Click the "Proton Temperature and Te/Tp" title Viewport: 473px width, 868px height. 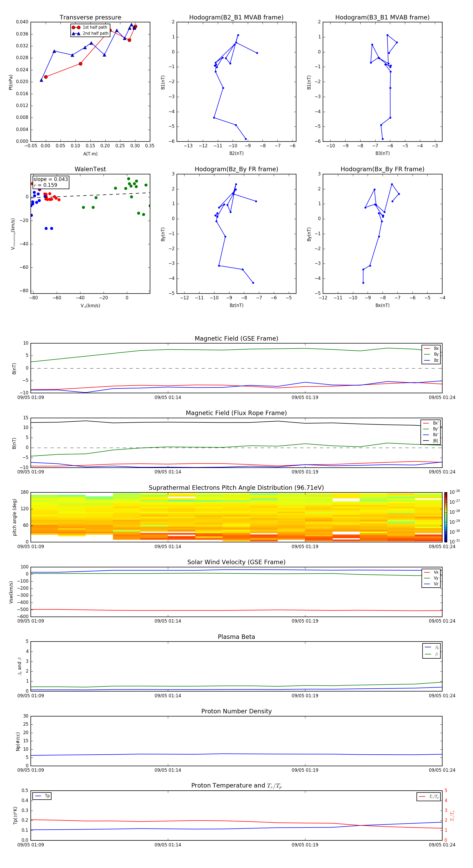tap(236, 786)
